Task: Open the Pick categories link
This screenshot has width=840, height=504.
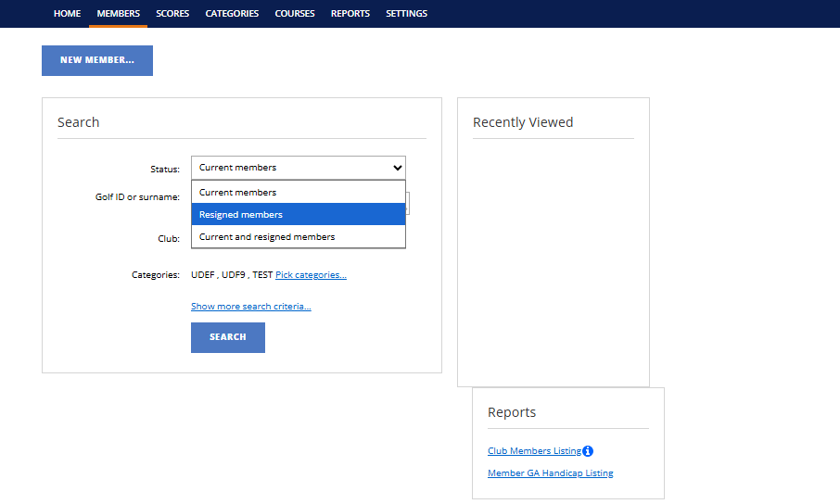Action: (x=311, y=275)
